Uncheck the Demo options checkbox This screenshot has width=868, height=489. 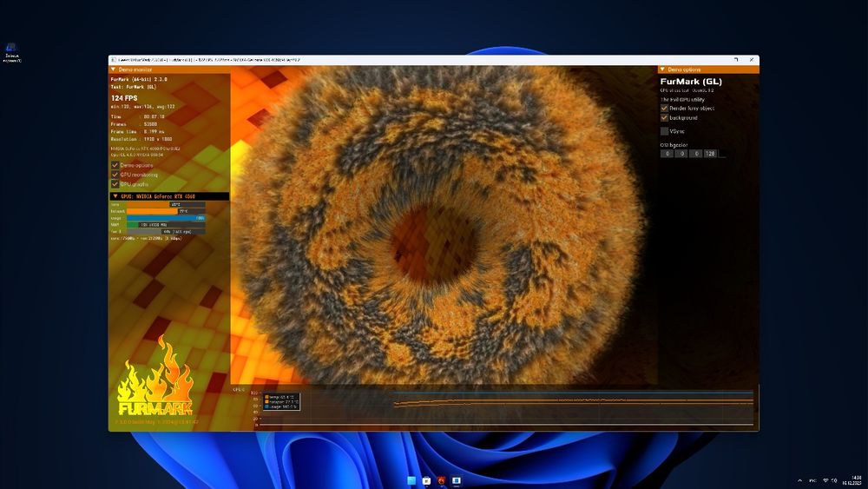click(x=115, y=165)
